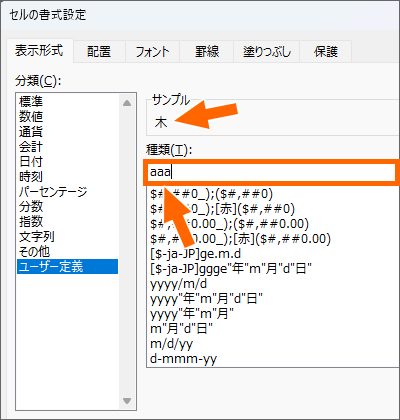Select the ユーザー定義 category

[67, 266]
